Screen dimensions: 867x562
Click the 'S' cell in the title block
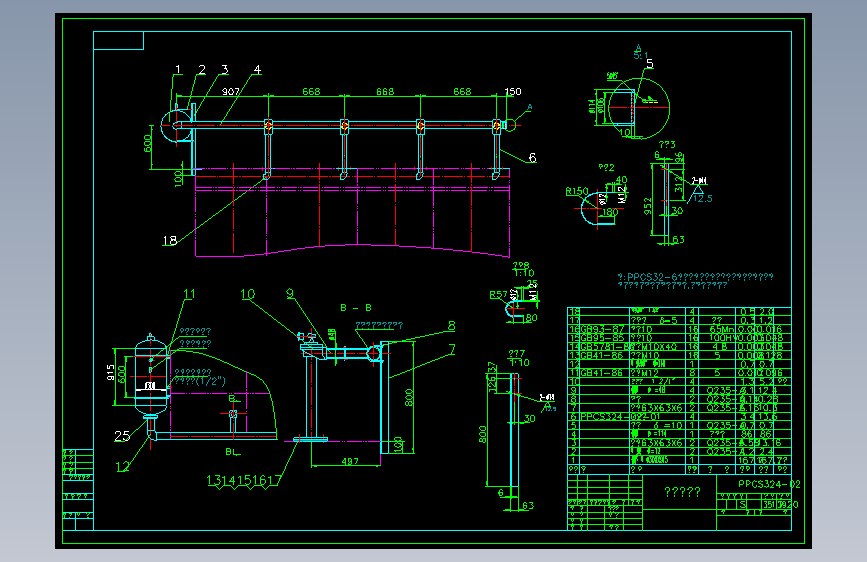[x=742, y=504]
